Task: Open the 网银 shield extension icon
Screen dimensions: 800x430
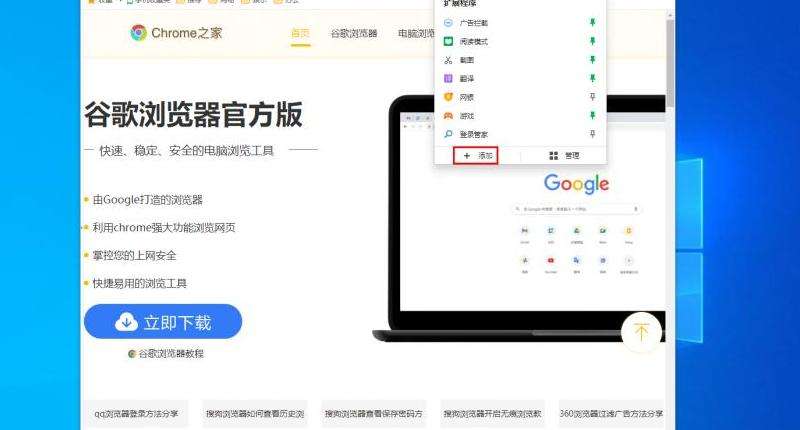Action: pyautogui.click(x=448, y=97)
